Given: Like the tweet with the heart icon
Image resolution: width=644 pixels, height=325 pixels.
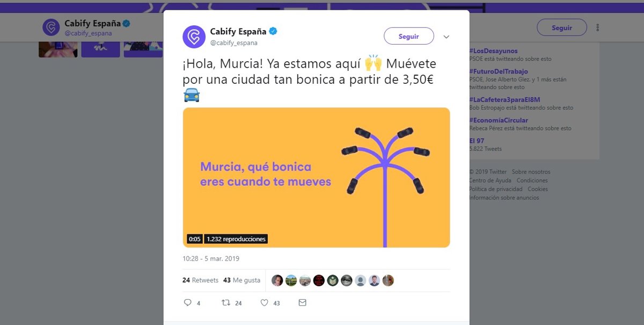Looking at the screenshot, I should point(264,303).
